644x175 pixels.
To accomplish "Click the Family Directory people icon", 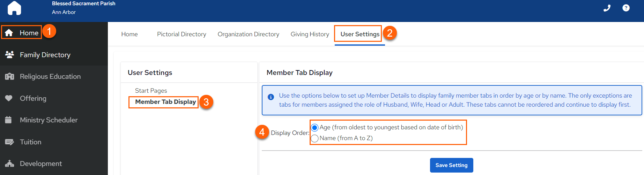I will 9,54.
